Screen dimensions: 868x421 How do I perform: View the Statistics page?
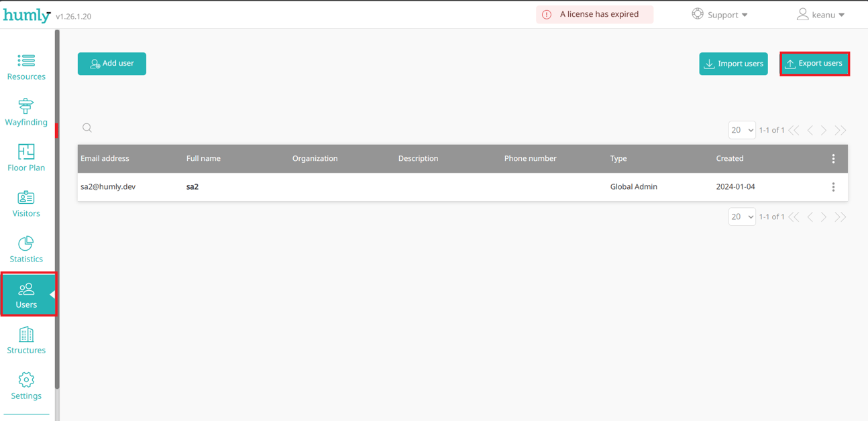(26, 249)
